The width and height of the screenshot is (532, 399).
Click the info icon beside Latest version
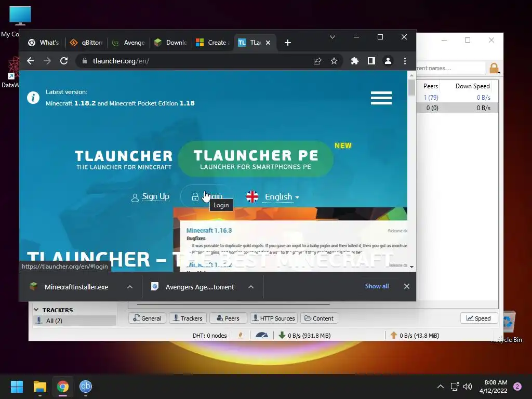33,98
